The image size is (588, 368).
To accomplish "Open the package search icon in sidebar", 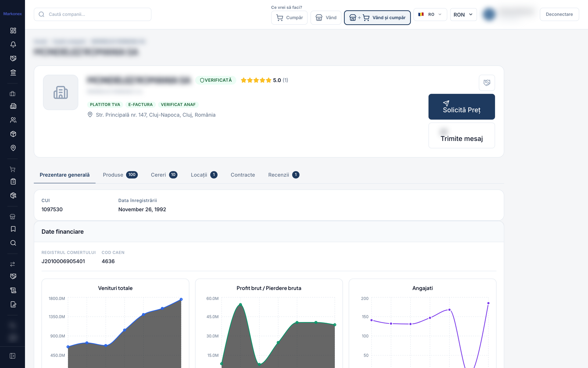I will (13, 195).
